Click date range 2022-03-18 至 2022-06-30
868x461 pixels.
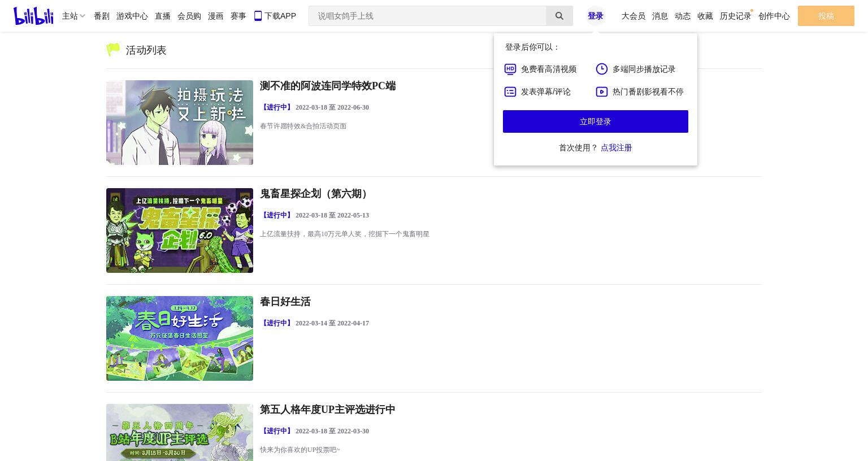click(x=332, y=107)
